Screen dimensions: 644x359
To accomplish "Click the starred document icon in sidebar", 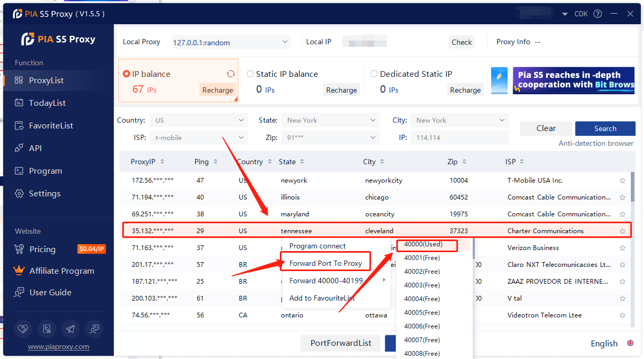I will [x=46, y=328].
